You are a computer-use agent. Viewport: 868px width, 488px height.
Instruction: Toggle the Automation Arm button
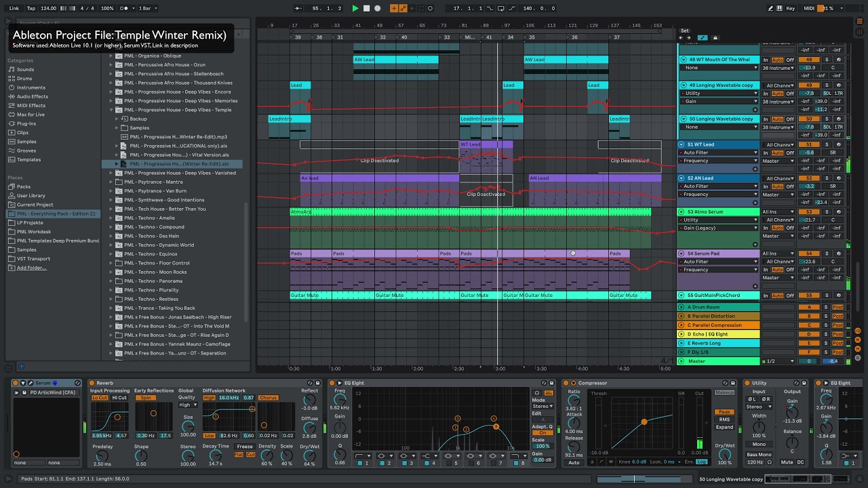(x=403, y=8)
